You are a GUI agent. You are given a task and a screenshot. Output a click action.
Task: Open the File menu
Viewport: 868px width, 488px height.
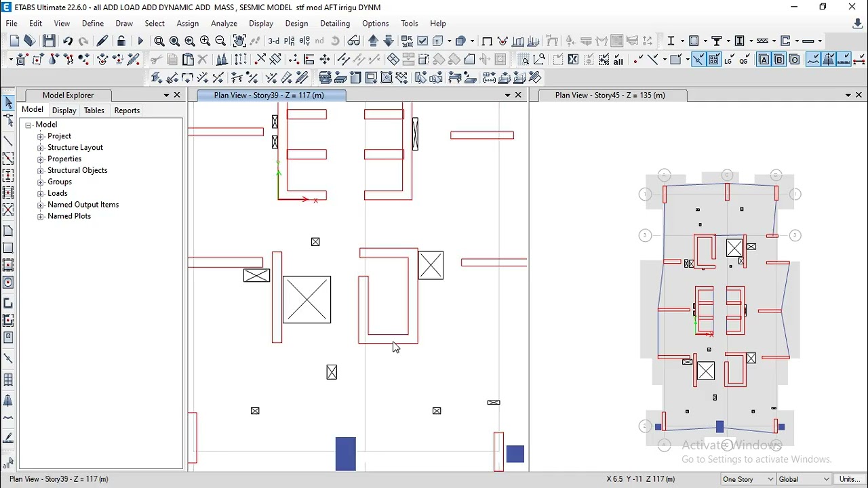click(x=12, y=23)
